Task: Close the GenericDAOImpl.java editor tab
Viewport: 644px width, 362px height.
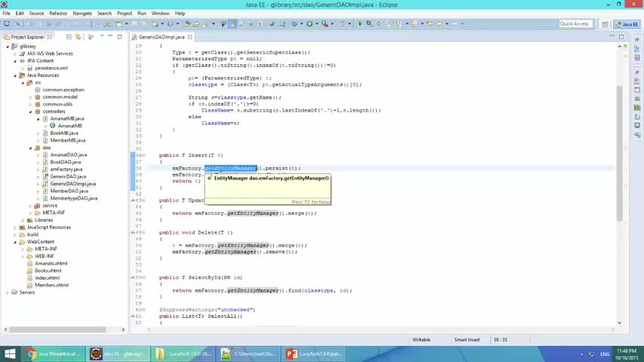Action: [190, 37]
